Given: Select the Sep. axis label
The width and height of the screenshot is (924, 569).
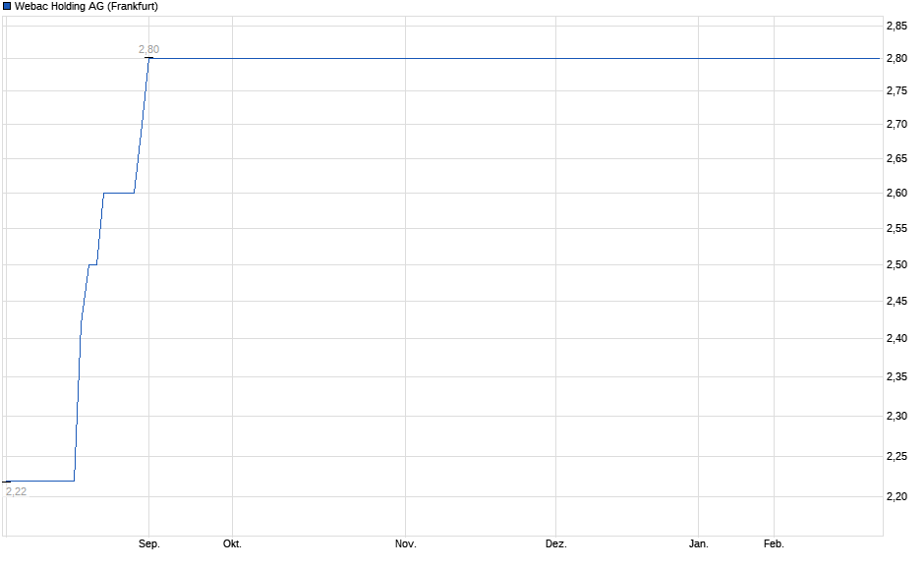Looking at the screenshot, I should [x=149, y=541].
